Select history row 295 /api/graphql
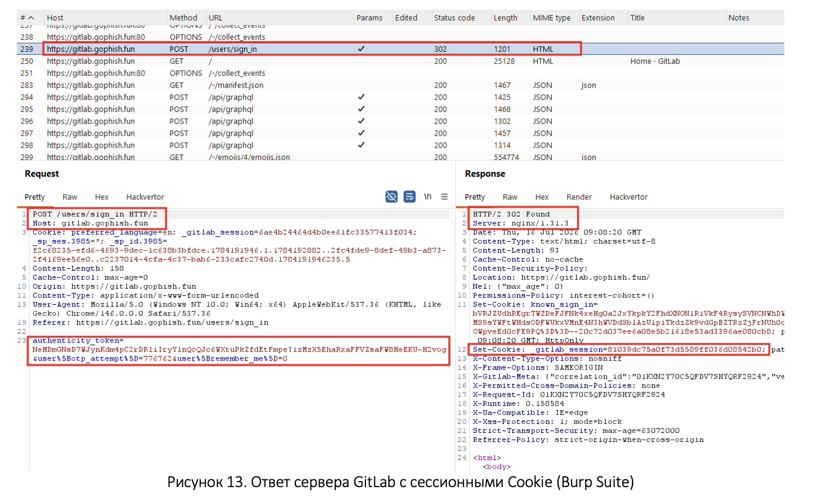Image resolution: width=838 pixels, height=504 pixels. (x=400, y=109)
